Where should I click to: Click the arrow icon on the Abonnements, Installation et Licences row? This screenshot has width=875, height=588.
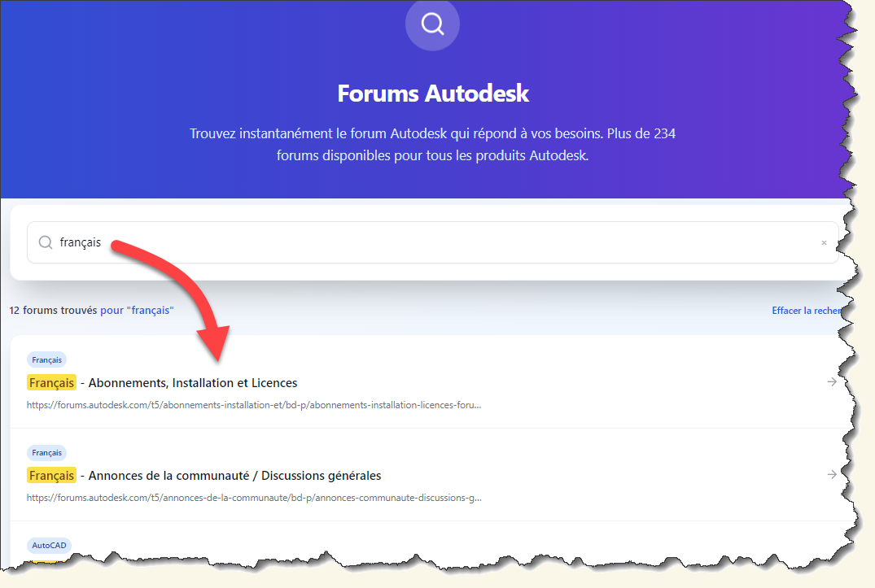pyautogui.click(x=832, y=381)
